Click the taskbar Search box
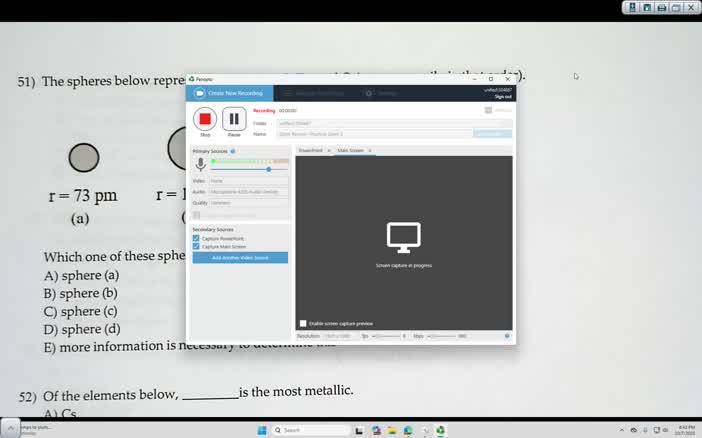The image size is (702, 438). pyautogui.click(x=311, y=430)
